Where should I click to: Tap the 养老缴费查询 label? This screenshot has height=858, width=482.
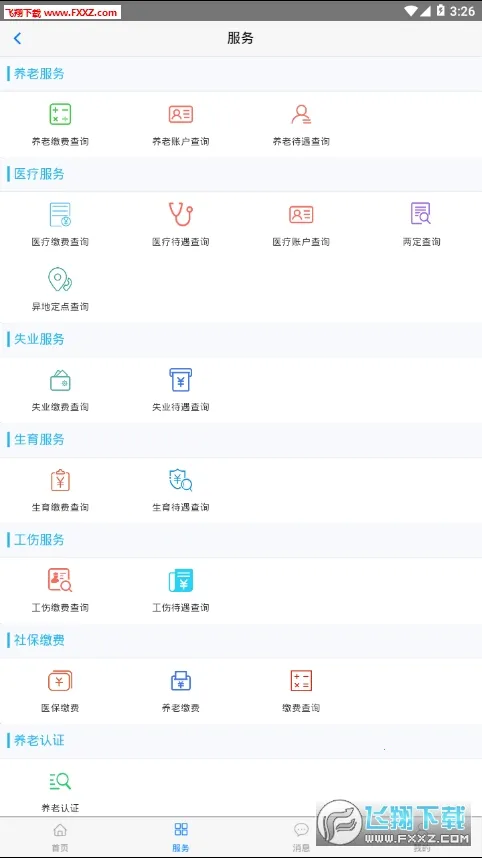[x=60, y=142]
